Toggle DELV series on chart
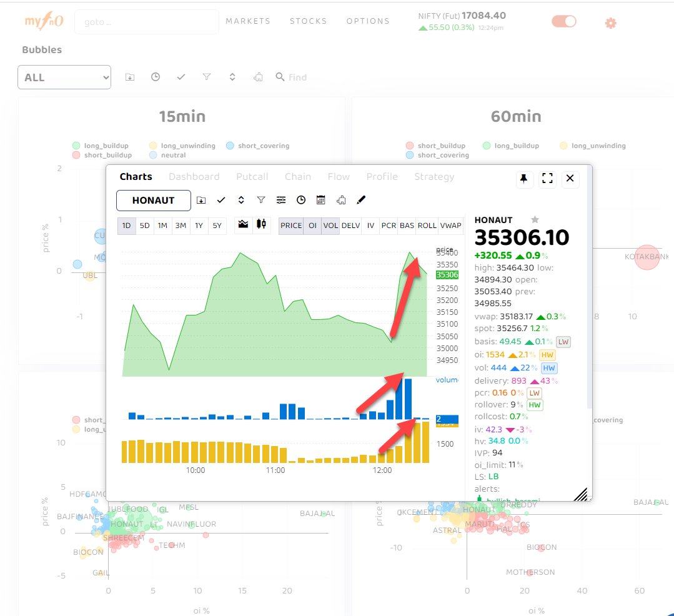 point(351,226)
